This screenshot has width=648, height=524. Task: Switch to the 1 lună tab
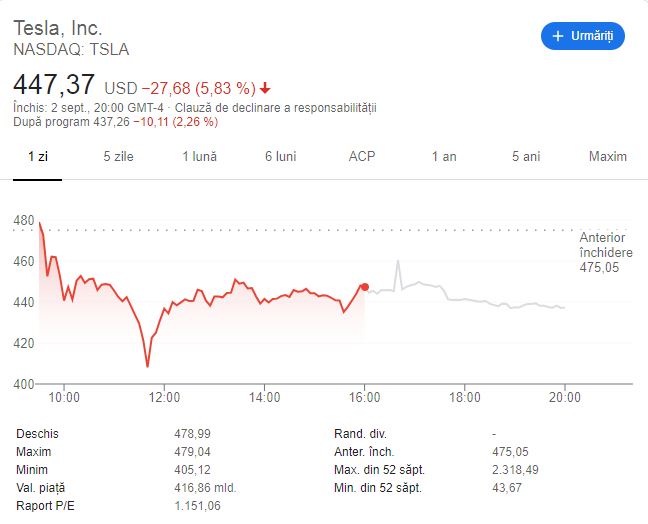point(200,156)
